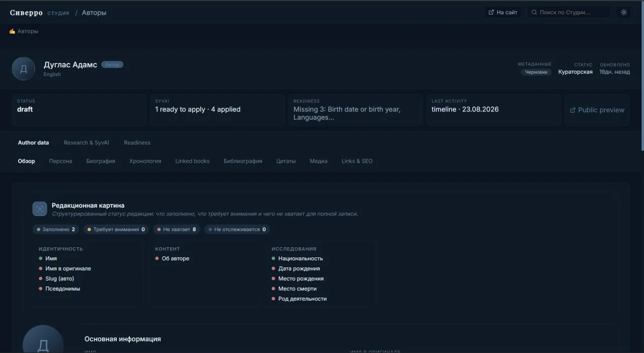Click the Редакционная картина panel icon
This screenshot has width=644, height=353.
click(x=40, y=209)
